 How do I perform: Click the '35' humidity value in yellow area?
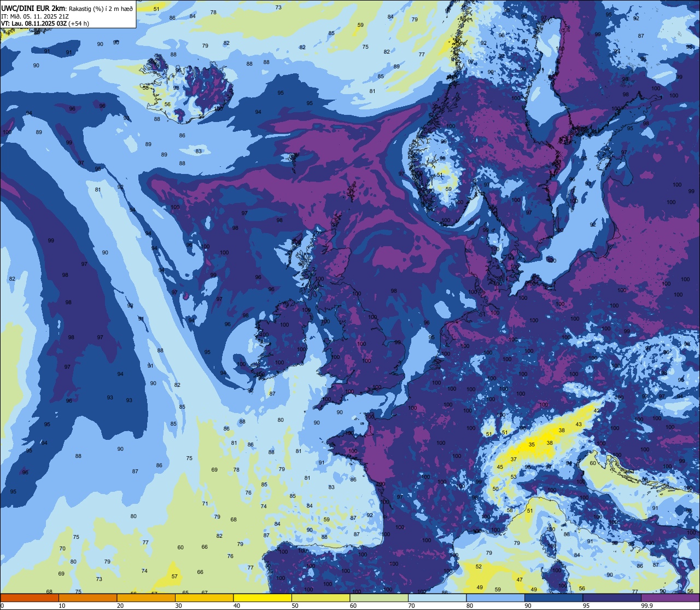(532, 444)
